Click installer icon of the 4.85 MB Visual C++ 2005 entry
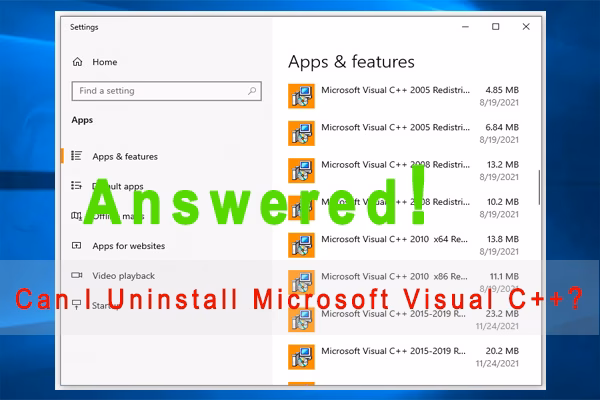 [302, 96]
